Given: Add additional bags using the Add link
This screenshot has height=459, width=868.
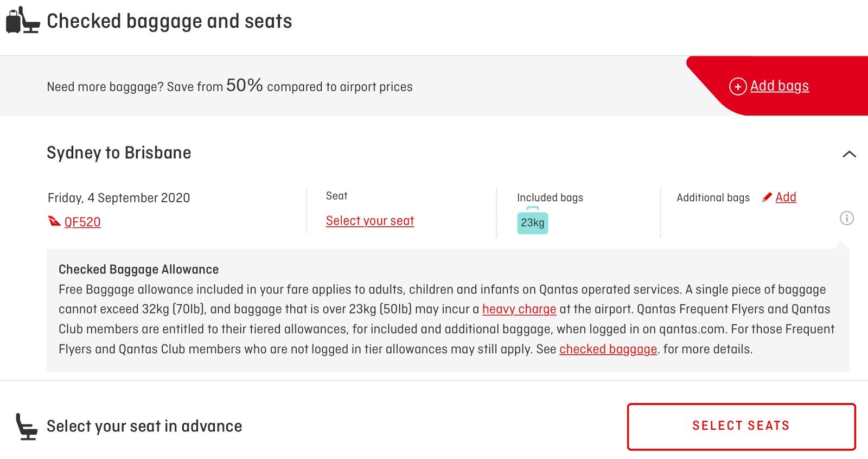Looking at the screenshot, I should click(786, 197).
